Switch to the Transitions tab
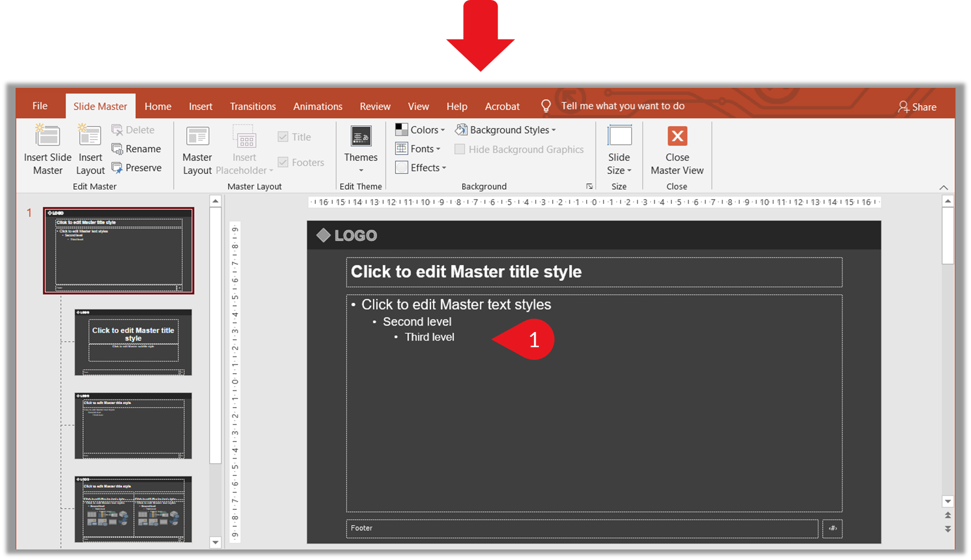 click(x=252, y=106)
